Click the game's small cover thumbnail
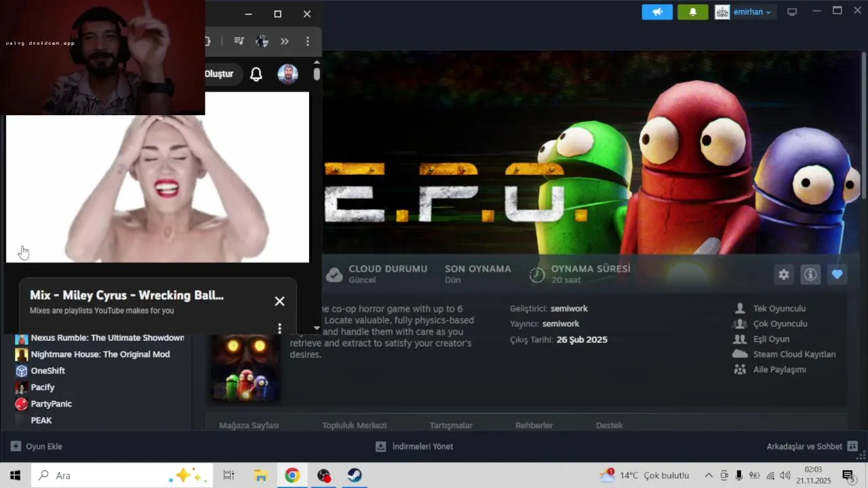This screenshot has width=868, height=488. [x=245, y=367]
